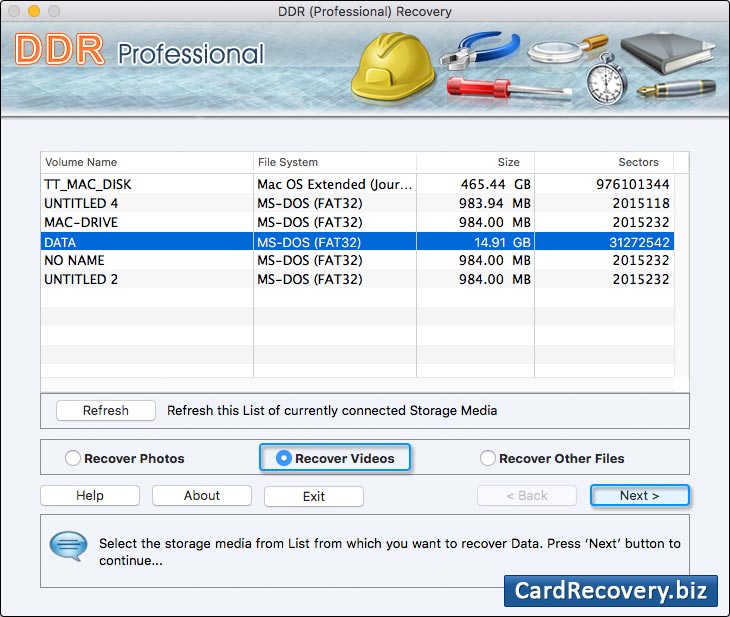Click the speech bubble info icon
730x617 pixels.
click(68, 545)
